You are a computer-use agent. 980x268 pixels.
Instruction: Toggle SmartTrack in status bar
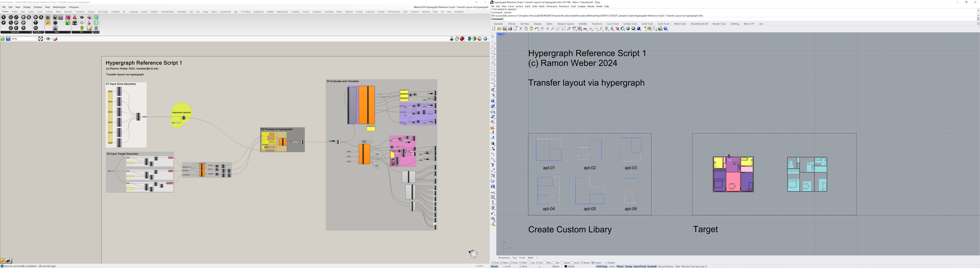640,266
